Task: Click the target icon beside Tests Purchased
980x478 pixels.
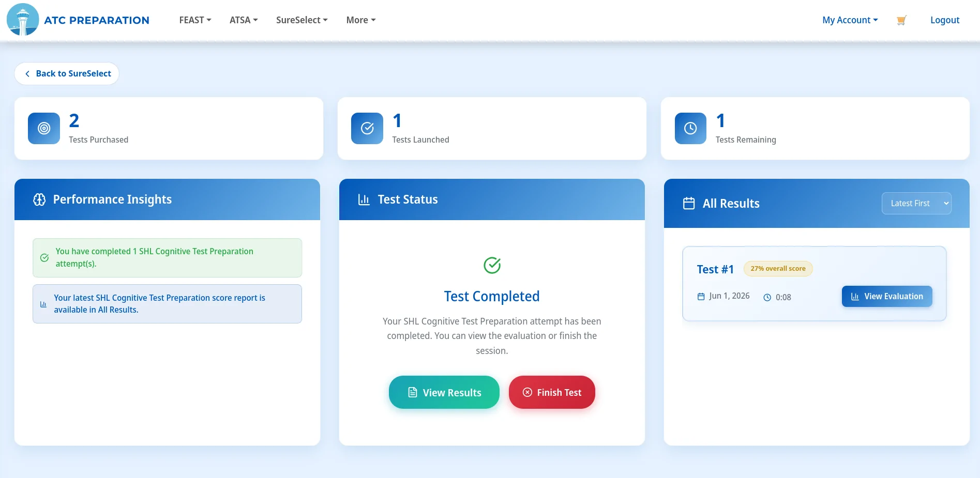Action: 44,128
